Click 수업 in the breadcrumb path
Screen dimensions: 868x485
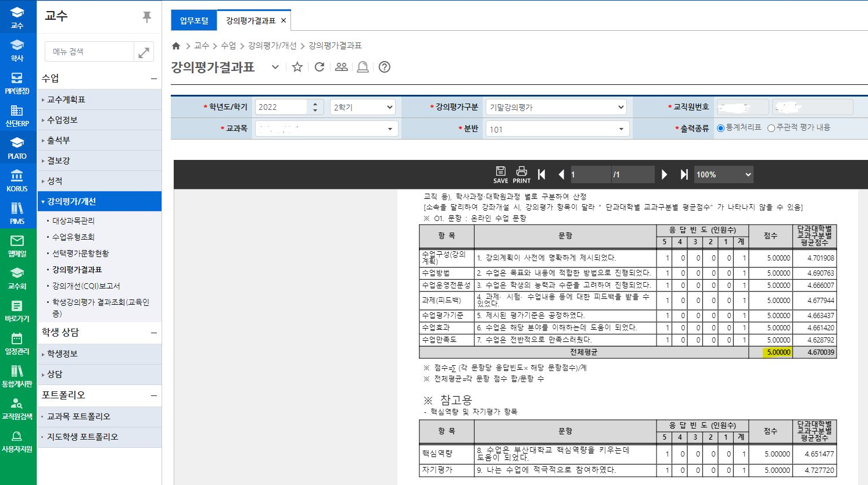click(x=228, y=45)
